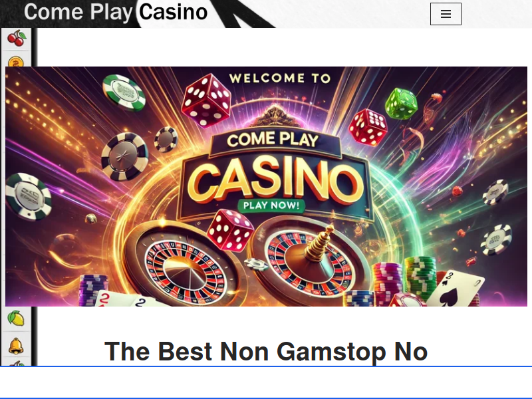Open the hamburger navigation menu
The height and width of the screenshot is (399, 532).
446,14
